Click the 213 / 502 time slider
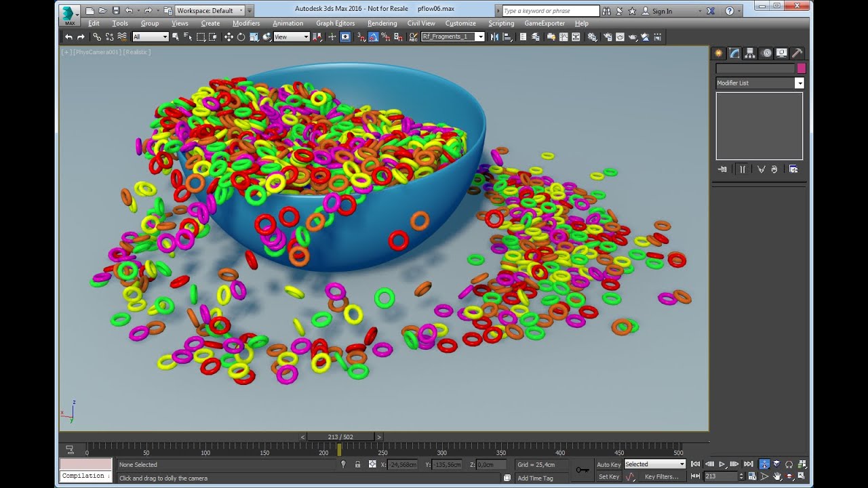Image resolution: width=868 pixels, height=488 pixels. (x=340, y=437)
